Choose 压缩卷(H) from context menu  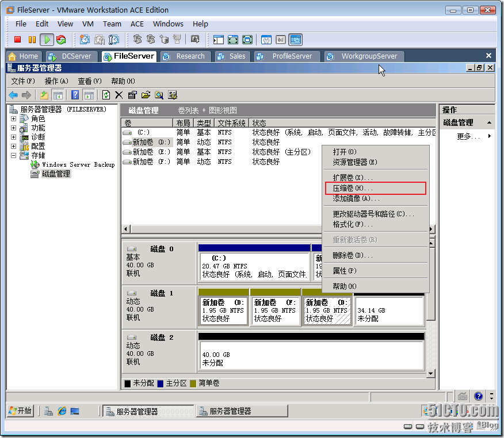click(375, 188)
